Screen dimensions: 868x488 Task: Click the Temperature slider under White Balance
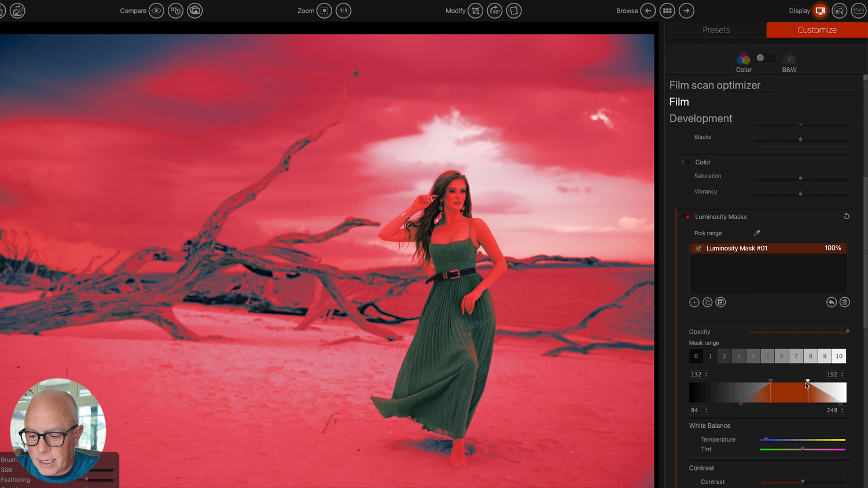pyautogui.click(x=803, y=439)
